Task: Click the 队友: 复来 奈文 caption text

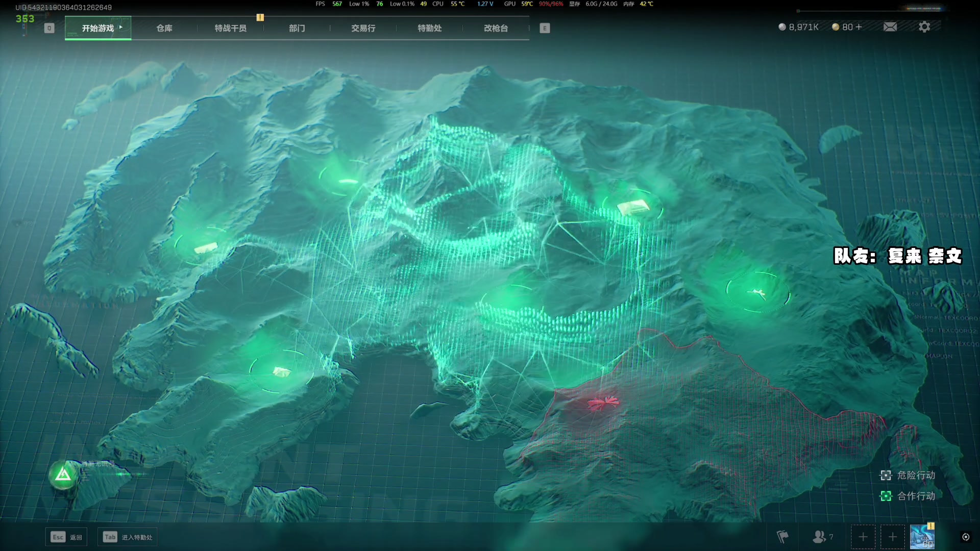Action: coord(898,256)
